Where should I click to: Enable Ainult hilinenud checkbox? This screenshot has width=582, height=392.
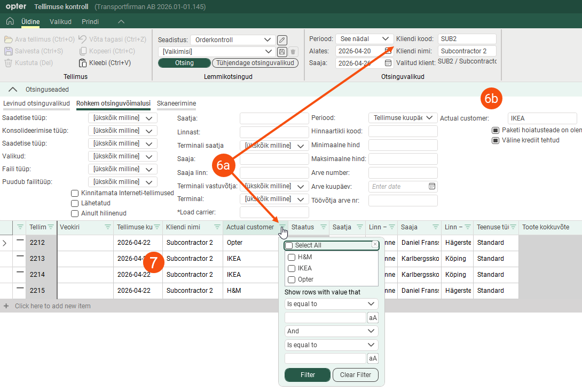tap(75, 214)
